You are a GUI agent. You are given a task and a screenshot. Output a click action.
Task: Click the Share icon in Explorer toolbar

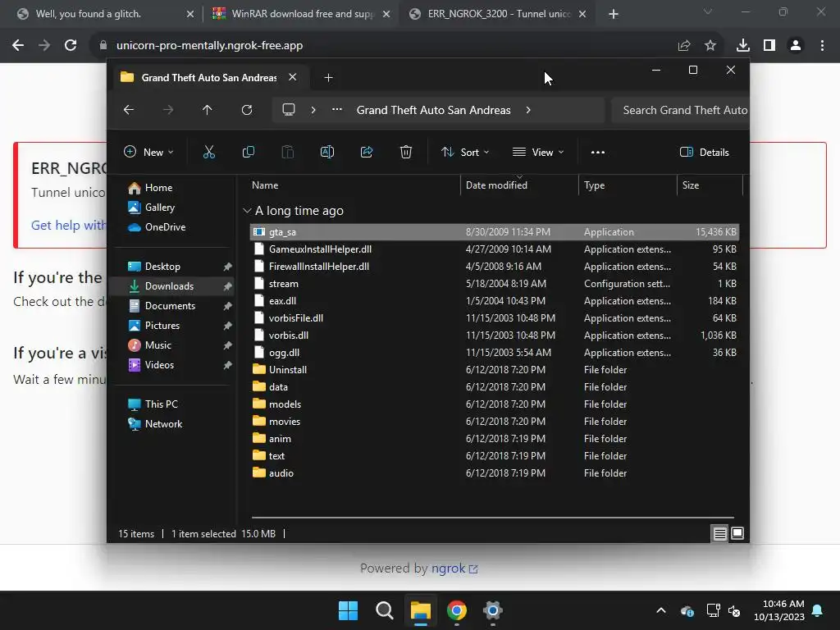[367, 152]
